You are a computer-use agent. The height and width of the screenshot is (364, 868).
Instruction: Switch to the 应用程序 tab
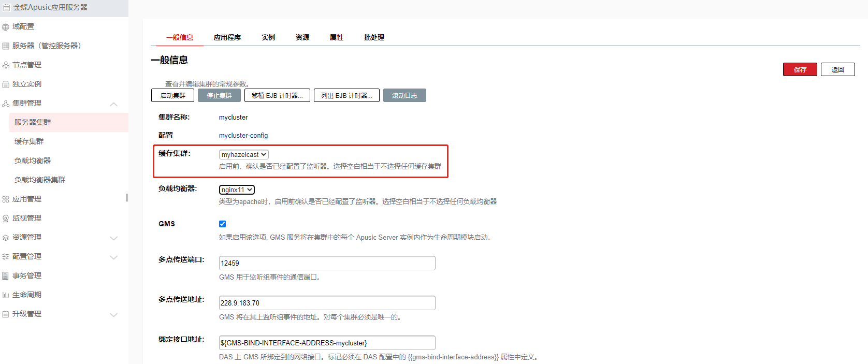227,37
